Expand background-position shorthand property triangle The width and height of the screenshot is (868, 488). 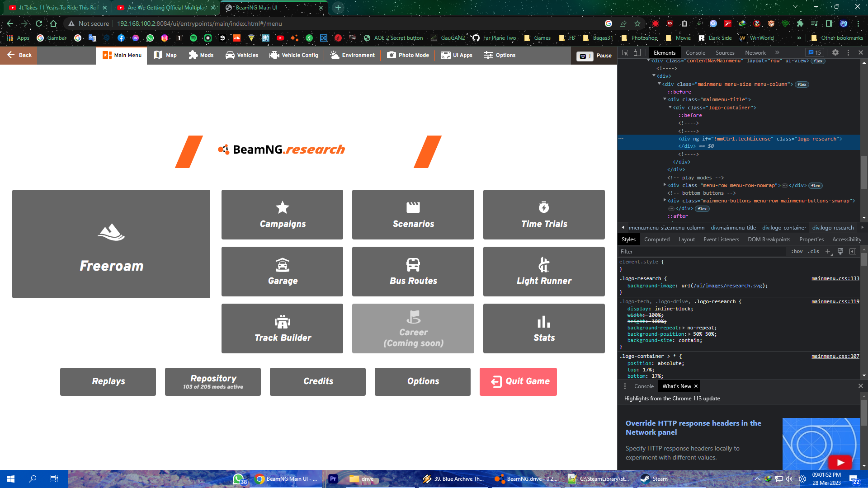point(690,334)
